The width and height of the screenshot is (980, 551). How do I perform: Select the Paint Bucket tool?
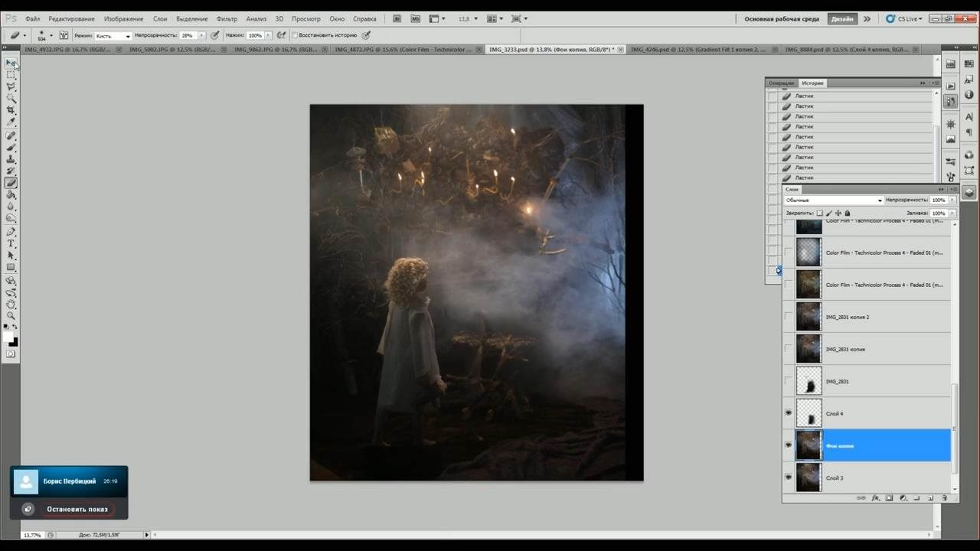click(11, 195)
